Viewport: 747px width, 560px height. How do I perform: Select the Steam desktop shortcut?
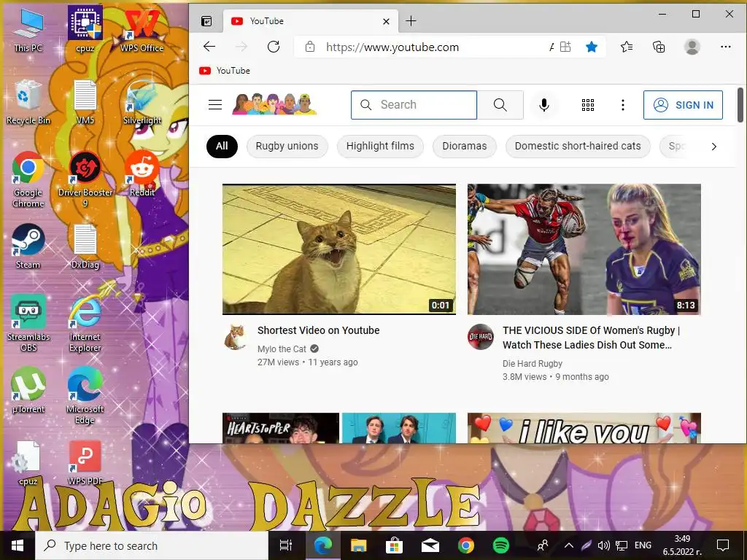[x=28, y=246]
